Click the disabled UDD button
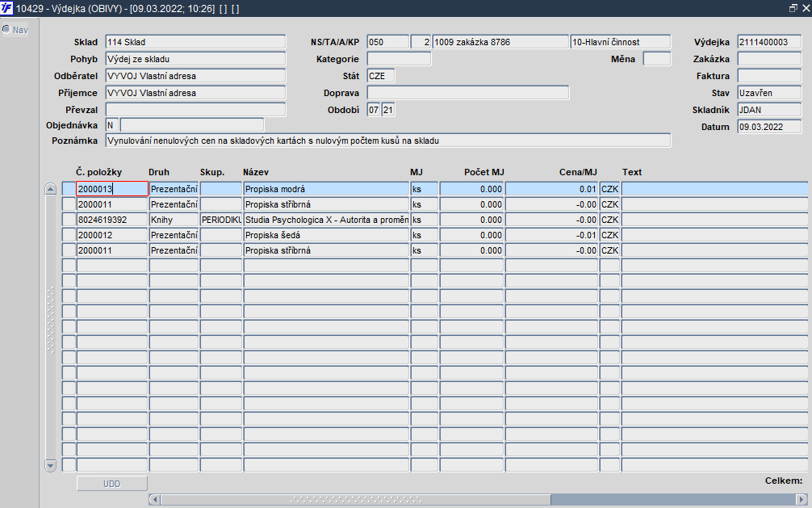The image size is (812, 508). (x=112, y=484)
